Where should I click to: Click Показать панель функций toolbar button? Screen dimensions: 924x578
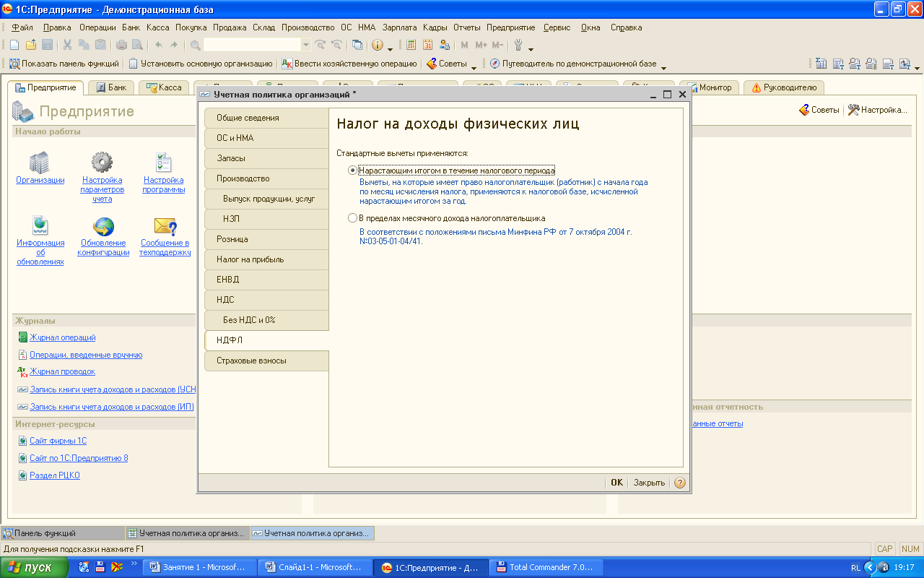64,64
